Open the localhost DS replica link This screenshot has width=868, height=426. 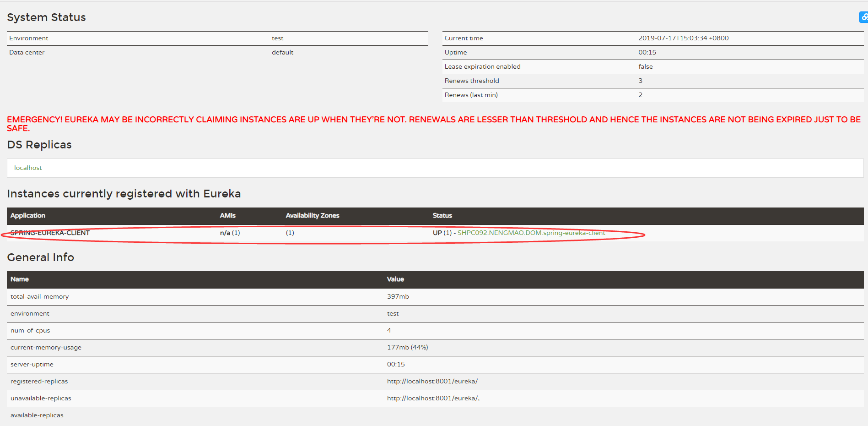tap(28, 168)
